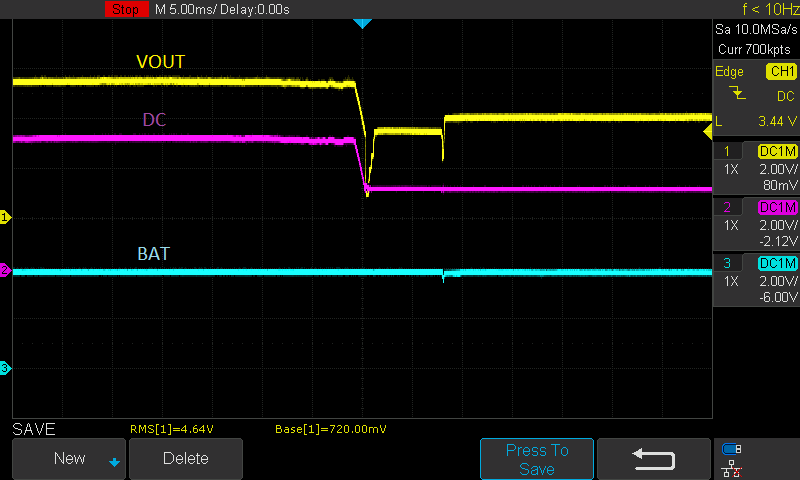Click the trigger level 3.44 V value
This screenshot has width=800, height=480.
[777, 121]
